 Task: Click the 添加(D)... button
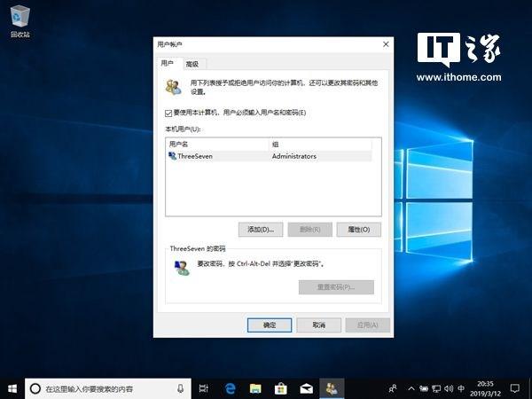pyautogui.click(x=261, y=230)
